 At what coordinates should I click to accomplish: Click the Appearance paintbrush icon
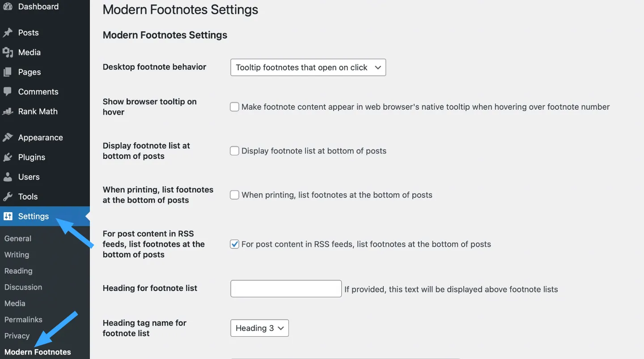coord(8,137)
